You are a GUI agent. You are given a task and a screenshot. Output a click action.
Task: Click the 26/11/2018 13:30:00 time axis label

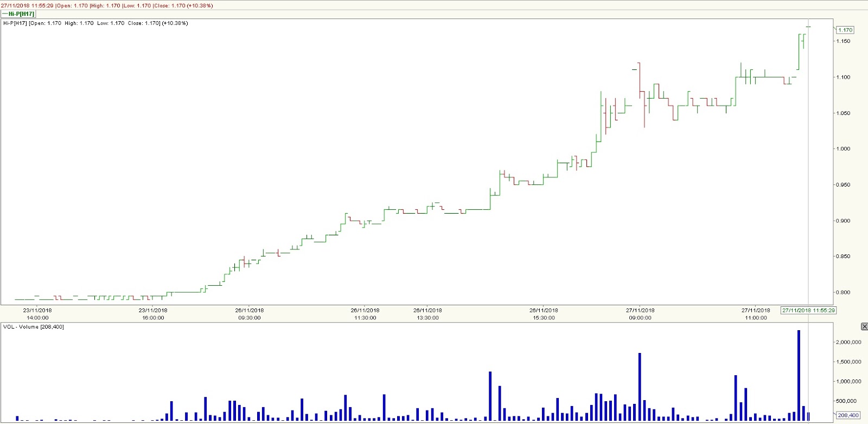pyautogui.click(x=427, y=314)
